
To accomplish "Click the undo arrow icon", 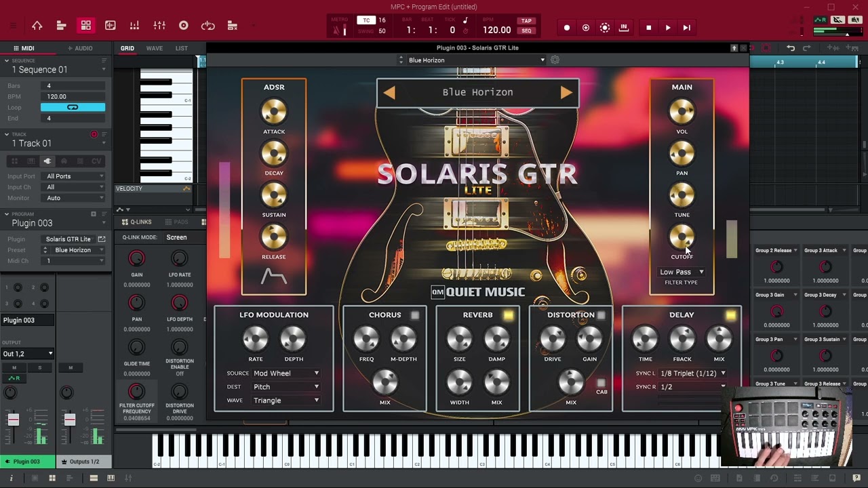I will point(791,48).
